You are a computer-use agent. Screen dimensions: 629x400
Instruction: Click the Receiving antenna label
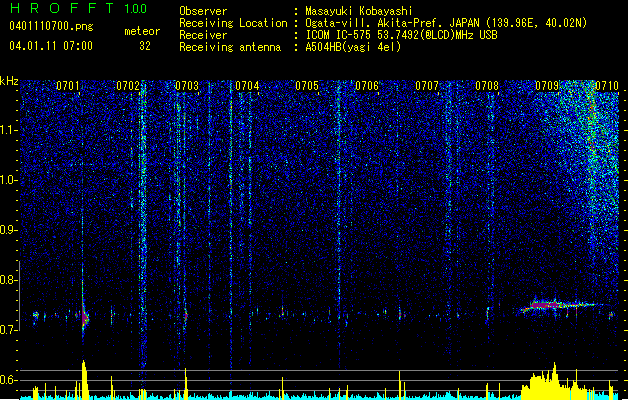pos(230,47)
